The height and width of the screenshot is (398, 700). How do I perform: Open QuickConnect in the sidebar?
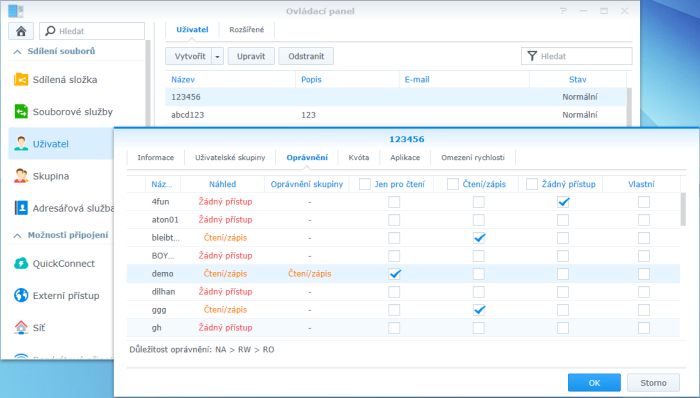click(63, 263)
